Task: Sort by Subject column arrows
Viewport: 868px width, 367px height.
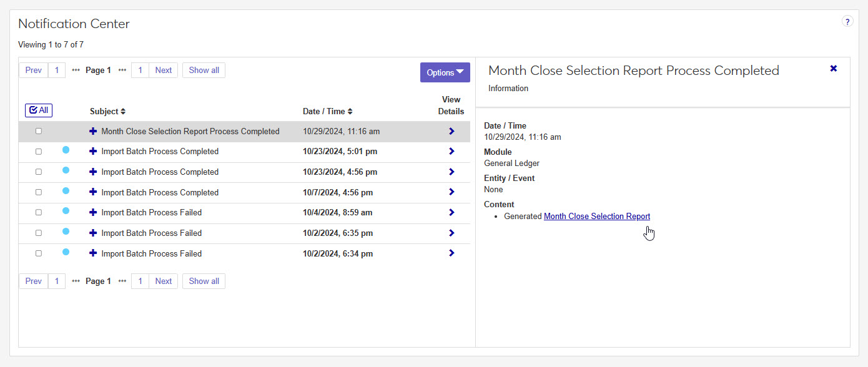Action: [123, 112]
